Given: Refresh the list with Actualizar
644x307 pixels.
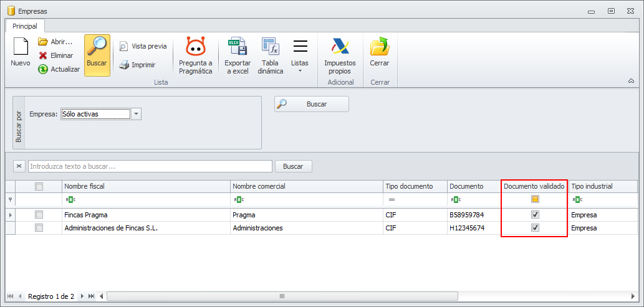Looking at the screenshot, I should (59, 69).
